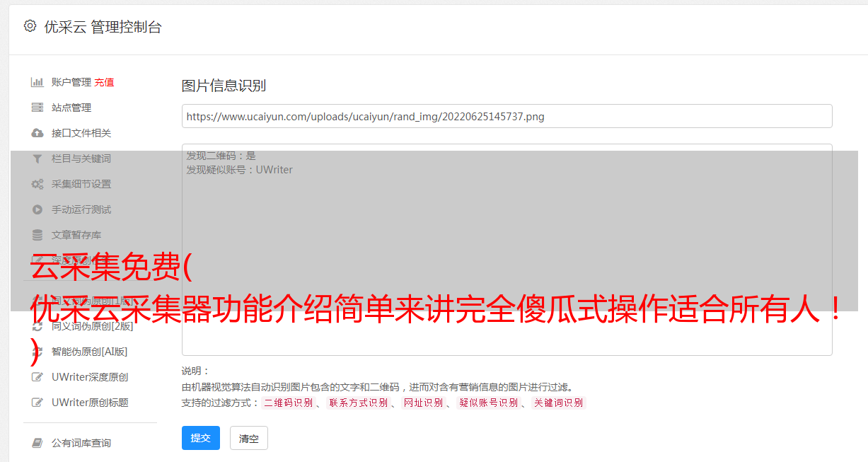Click the 发现疑似账号：UWriter result line

(239, 170)
